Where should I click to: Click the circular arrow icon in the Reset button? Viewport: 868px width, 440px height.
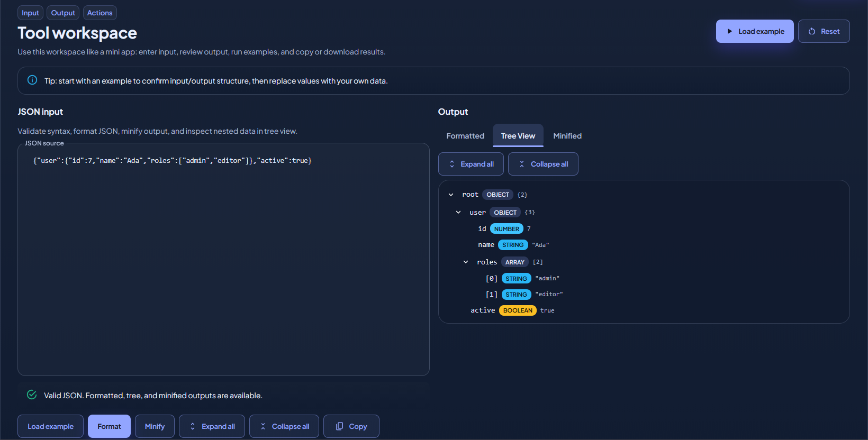812,31
